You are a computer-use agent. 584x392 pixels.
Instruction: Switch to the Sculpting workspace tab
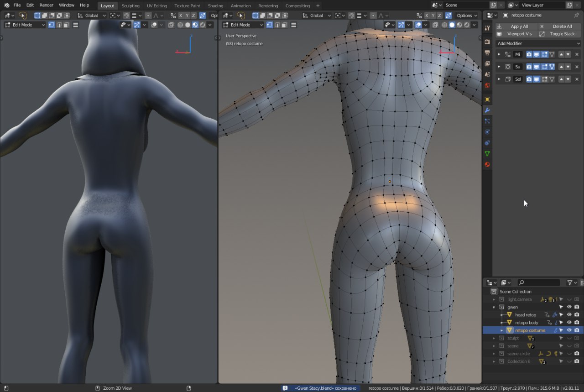[x=130, y=6]
